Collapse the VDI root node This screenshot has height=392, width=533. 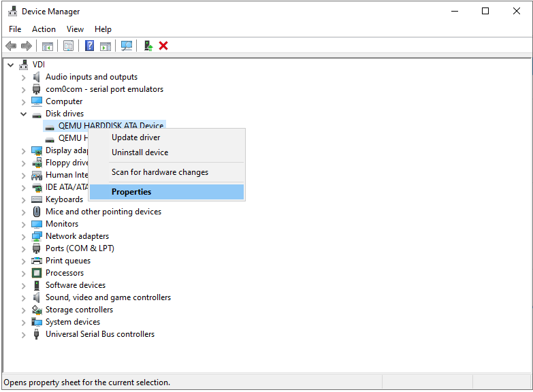10,65
